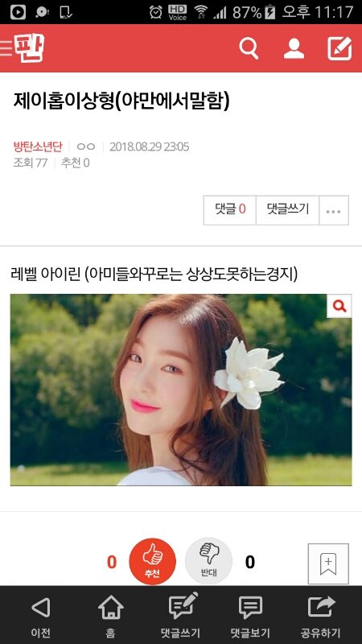The image size is (362, 644).
Task: Tap the thumbs-down 반대 button
Action: coord(209,561)
